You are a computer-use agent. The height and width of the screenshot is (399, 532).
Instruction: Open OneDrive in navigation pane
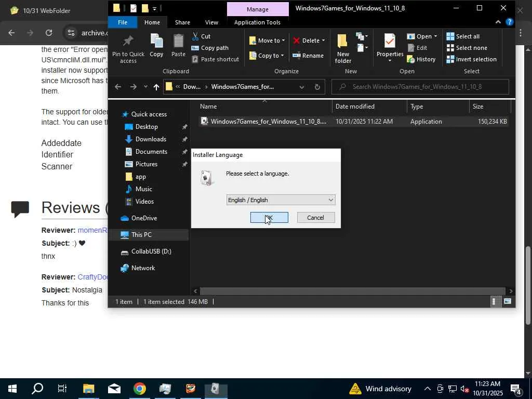(144, 218)
